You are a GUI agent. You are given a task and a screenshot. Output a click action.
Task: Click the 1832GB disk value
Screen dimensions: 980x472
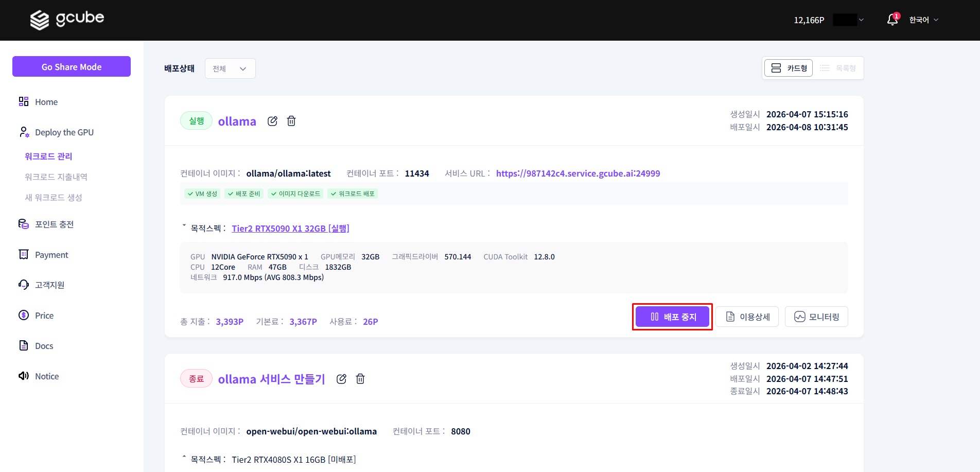point(338,267)
